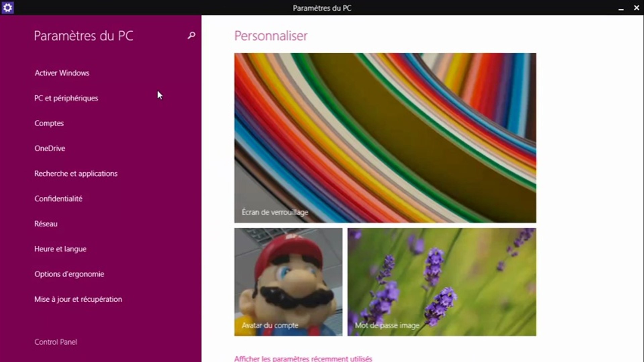Open Heure et langue
The image size is (644, 362).
[60, 249]
